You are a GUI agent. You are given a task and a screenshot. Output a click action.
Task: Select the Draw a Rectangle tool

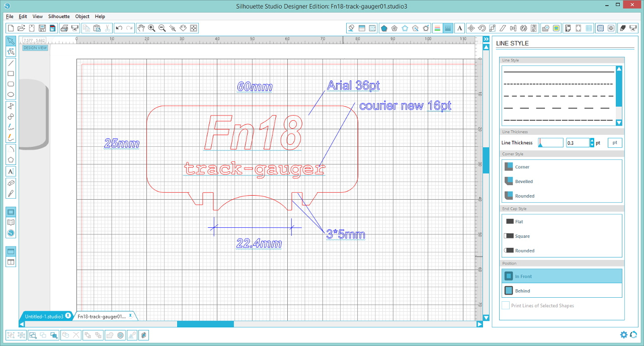tap(11, 73)
